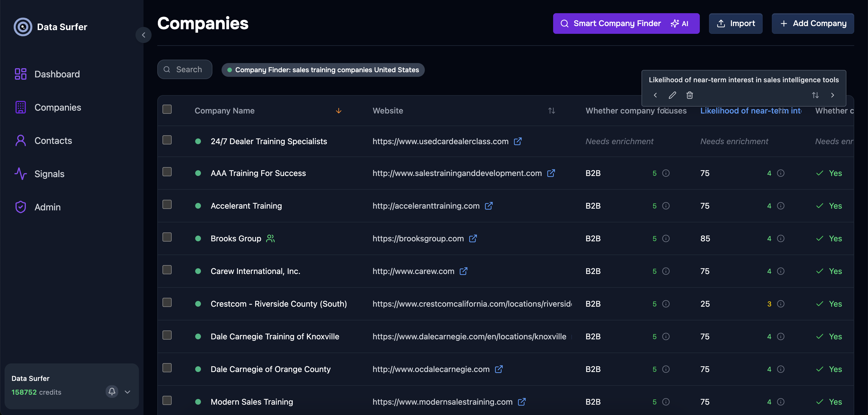Click the Company Finder filter chip

323,70
